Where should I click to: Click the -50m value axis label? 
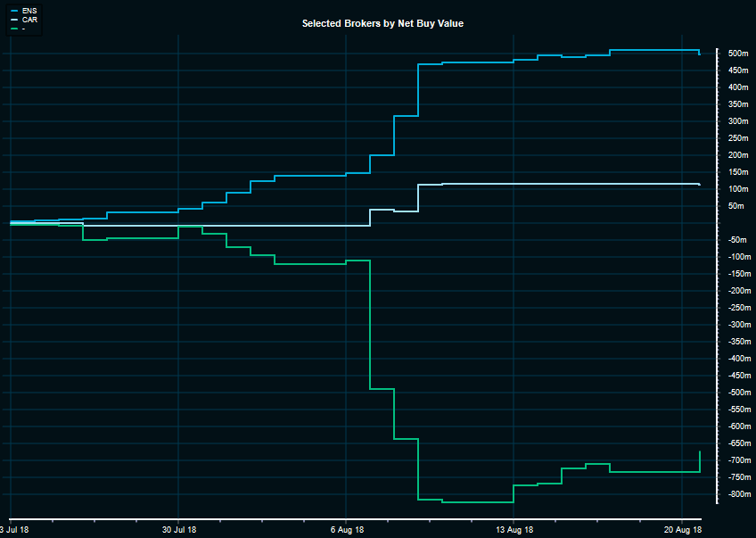[x=736, y=240]
